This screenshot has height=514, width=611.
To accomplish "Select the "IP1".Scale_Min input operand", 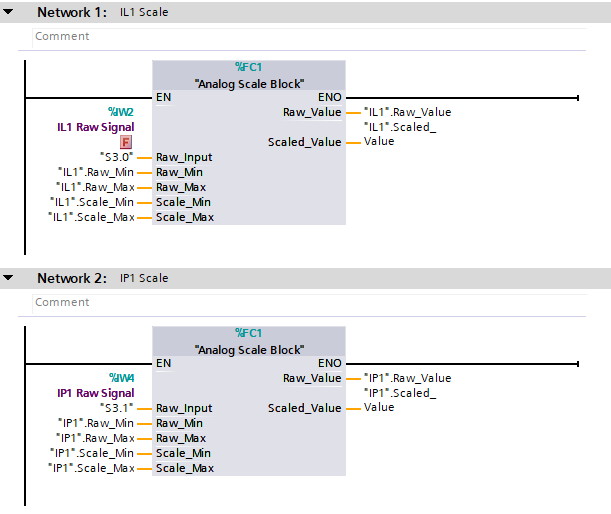I will click(91, 453).
